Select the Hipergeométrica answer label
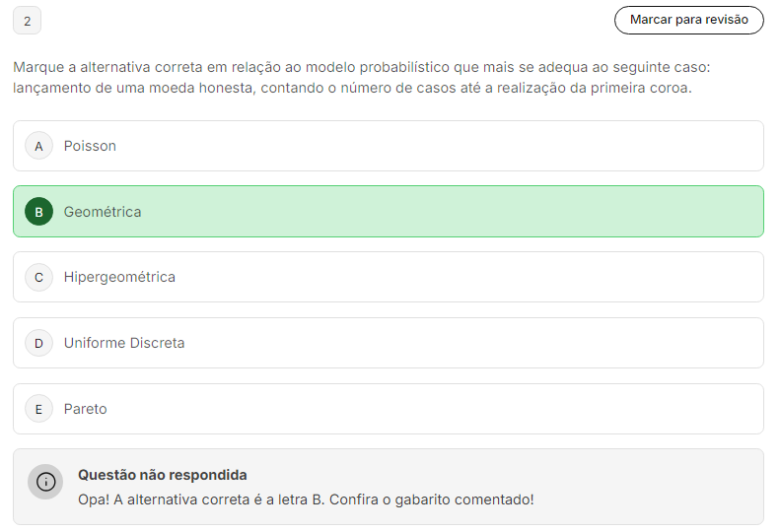Viewport: 780px width, 532px height. coord(119,277)
